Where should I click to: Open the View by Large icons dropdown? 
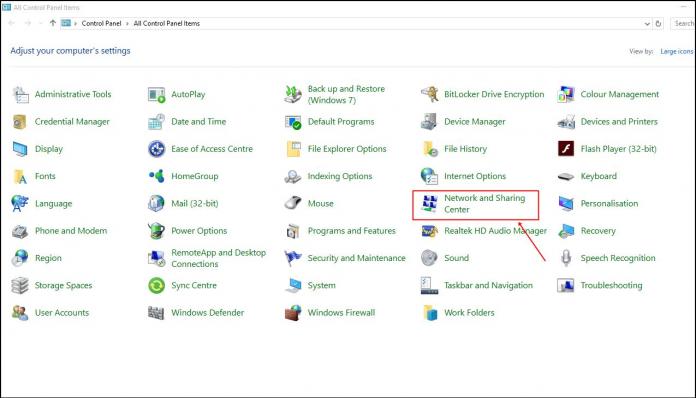point(676,51)
